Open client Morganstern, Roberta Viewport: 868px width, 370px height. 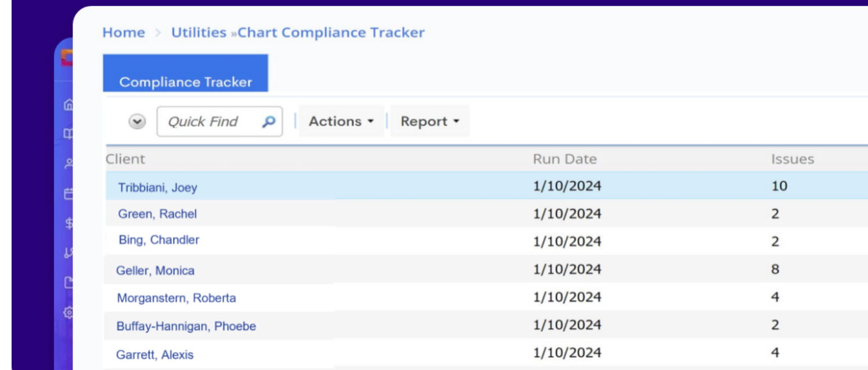(176, 298)
